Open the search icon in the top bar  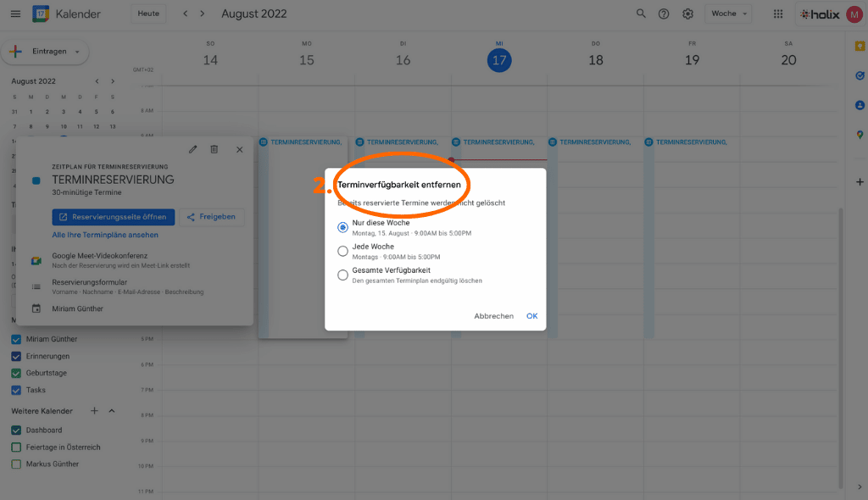click(641, 14)
